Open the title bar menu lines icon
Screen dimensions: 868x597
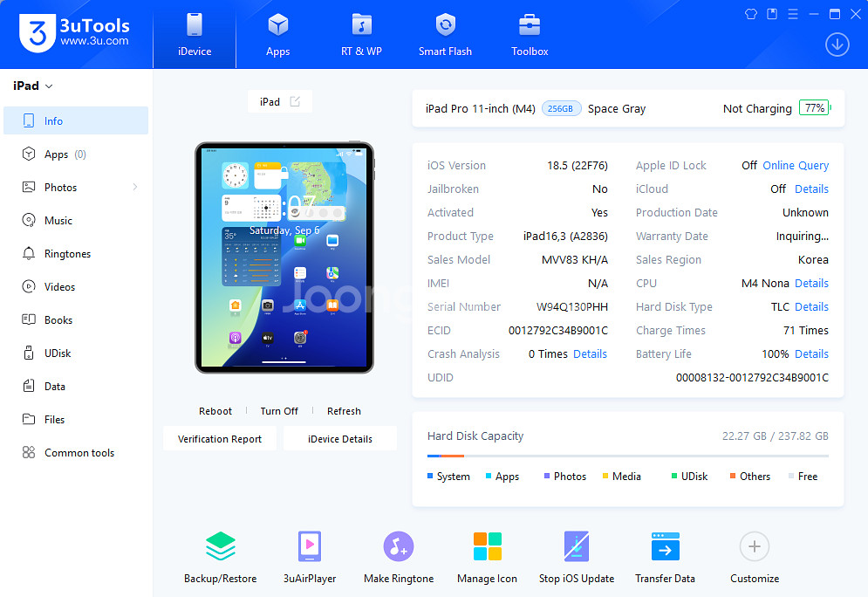click(793, 14)
